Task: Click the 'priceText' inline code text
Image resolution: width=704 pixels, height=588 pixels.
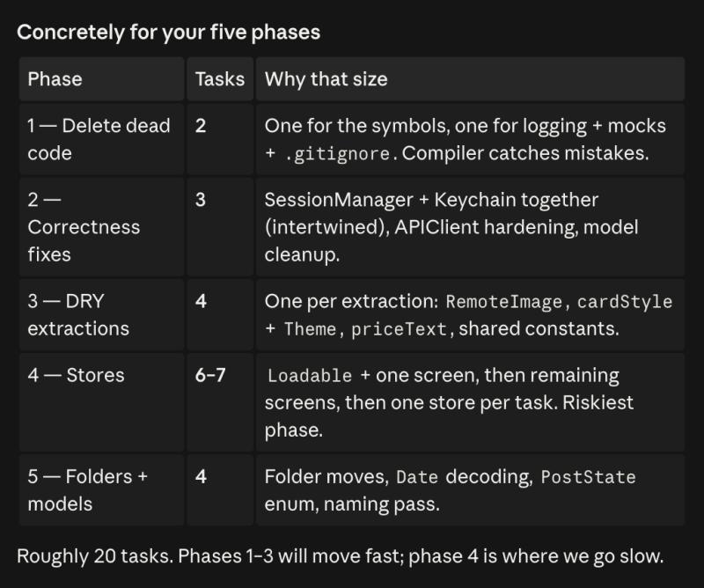Action: point(399,329)
